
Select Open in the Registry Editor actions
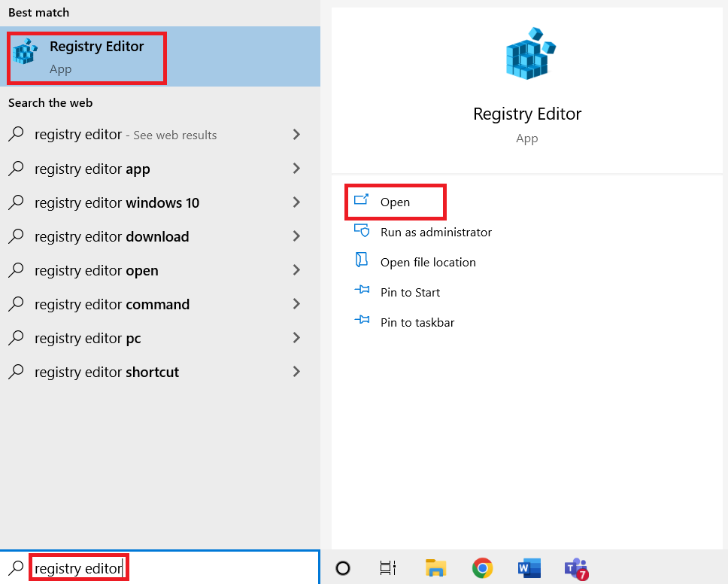tap(395, 202)
